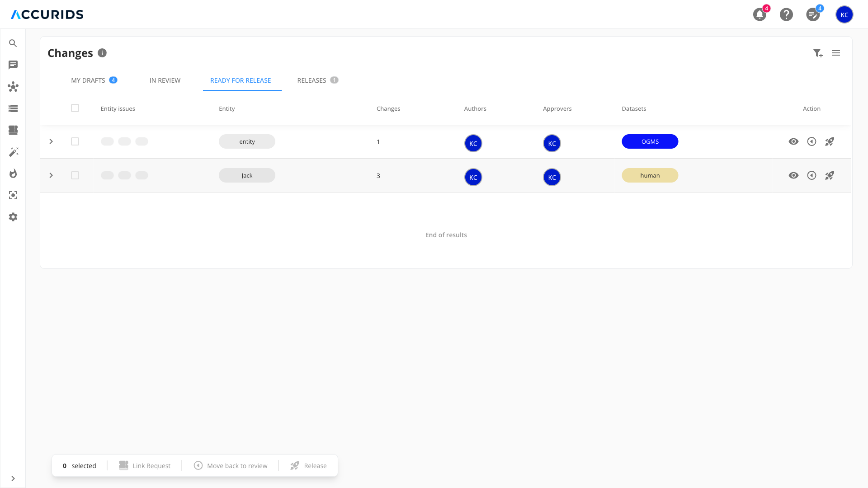Screen dimensions: 868x488
Task: Select the datasets icon in the sidebar
Action: coord(13,130)
